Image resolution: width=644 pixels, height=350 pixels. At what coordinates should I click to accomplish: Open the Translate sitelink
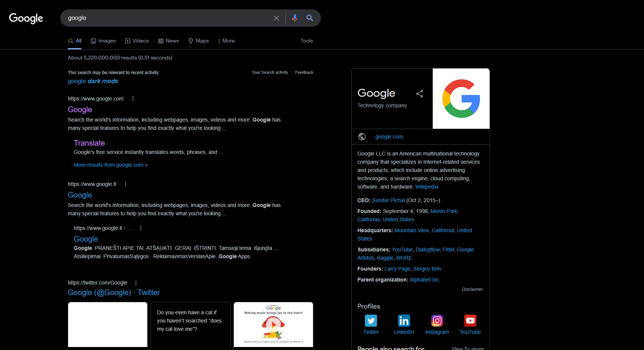pyautogui.click(x=89, y=143)
